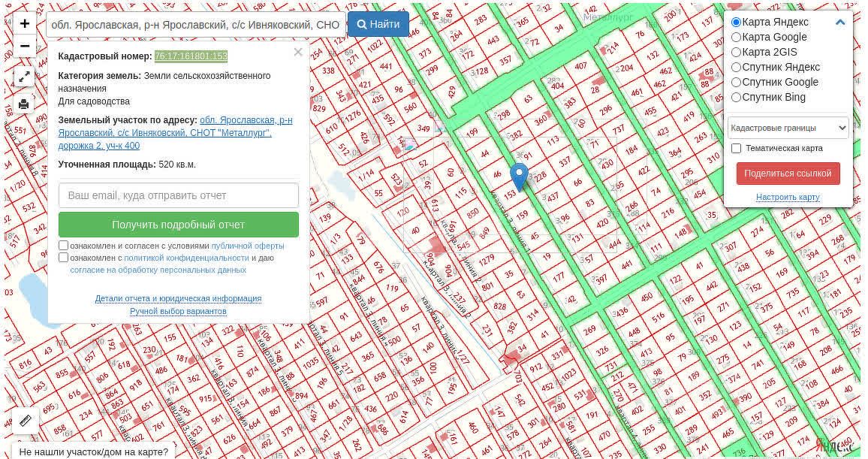Open политикой конфиденциальности link
This screenshot has height=459, width=868.
click(186, 258)
